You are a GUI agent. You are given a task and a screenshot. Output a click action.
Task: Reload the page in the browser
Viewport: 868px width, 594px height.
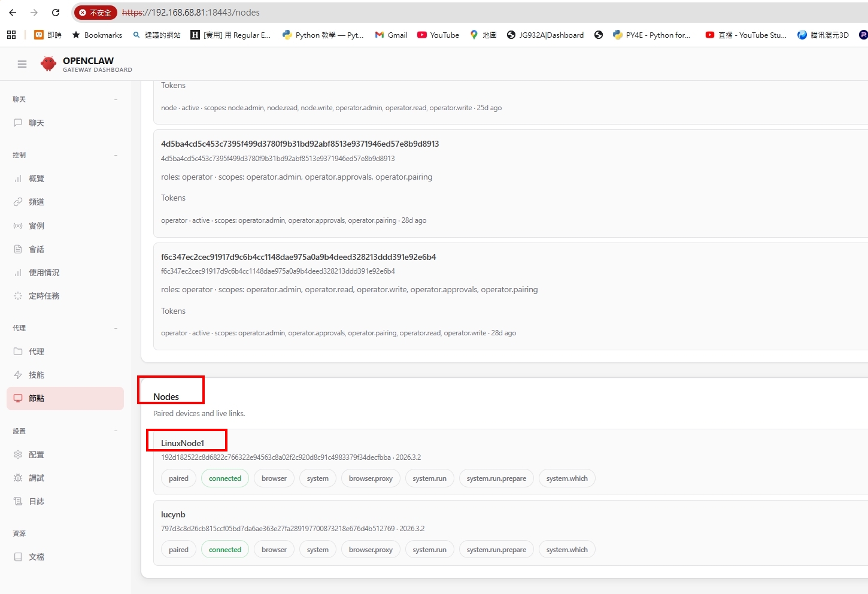click(x=56, y=13)
